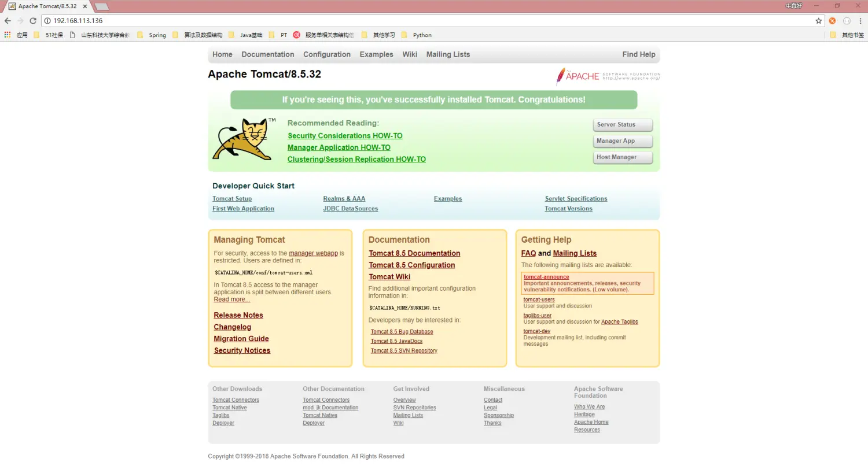Select the Apache Tomcat/8.5.32 browser tab
Viewport: 868px width, 470px height.
point(47,6)
